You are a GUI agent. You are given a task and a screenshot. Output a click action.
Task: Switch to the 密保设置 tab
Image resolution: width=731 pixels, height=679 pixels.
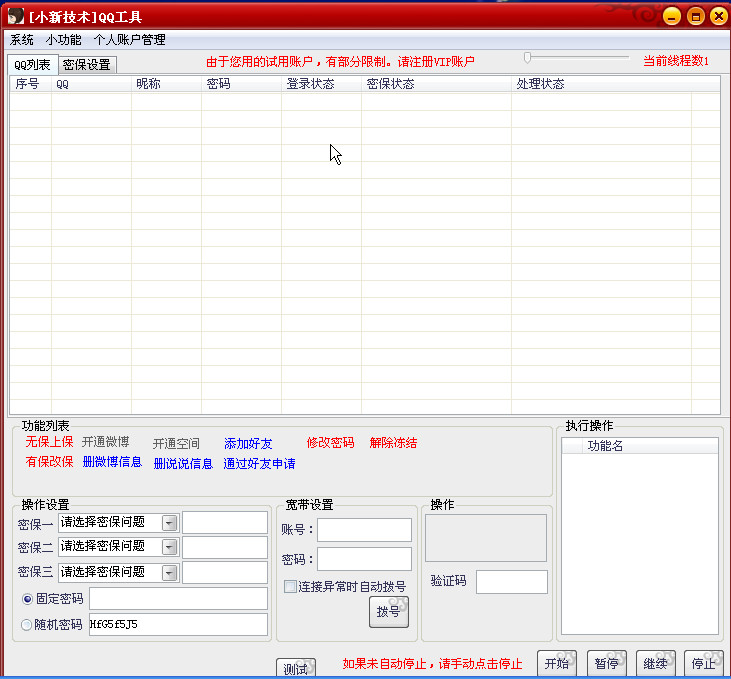pyautogui.click(x=87, y=65)
